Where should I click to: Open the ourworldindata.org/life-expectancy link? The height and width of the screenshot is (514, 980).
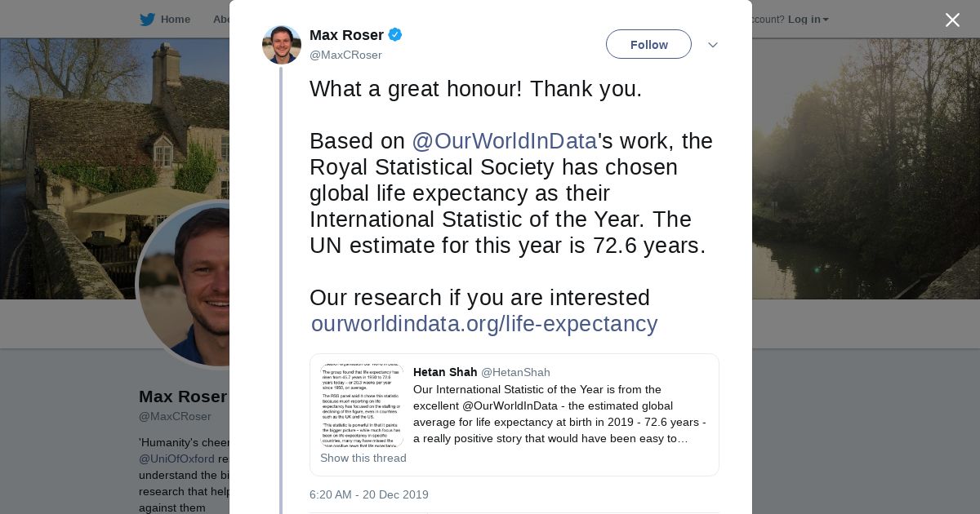coord(484,324)
